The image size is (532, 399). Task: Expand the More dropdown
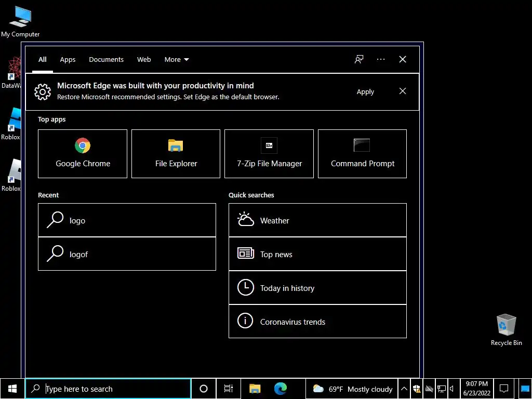coord(177,59)
